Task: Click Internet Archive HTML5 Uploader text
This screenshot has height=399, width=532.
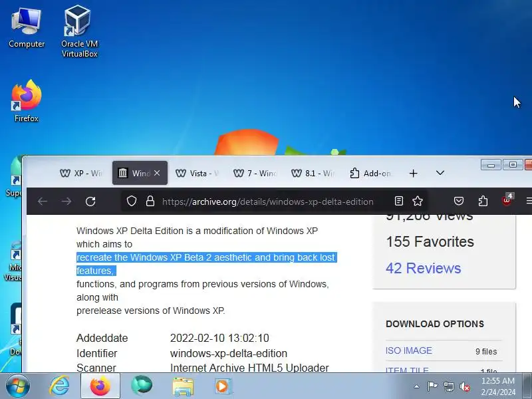Action: coord(249,368)
